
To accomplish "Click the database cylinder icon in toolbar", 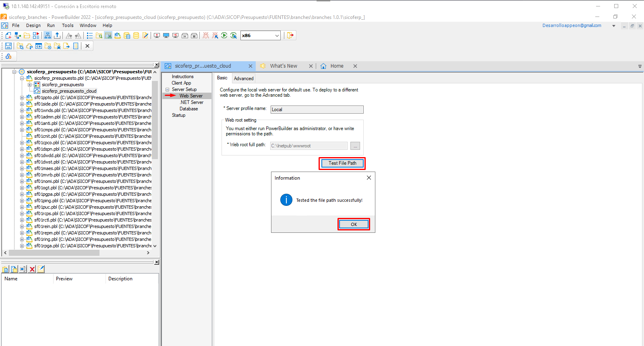I will (136, 35).
